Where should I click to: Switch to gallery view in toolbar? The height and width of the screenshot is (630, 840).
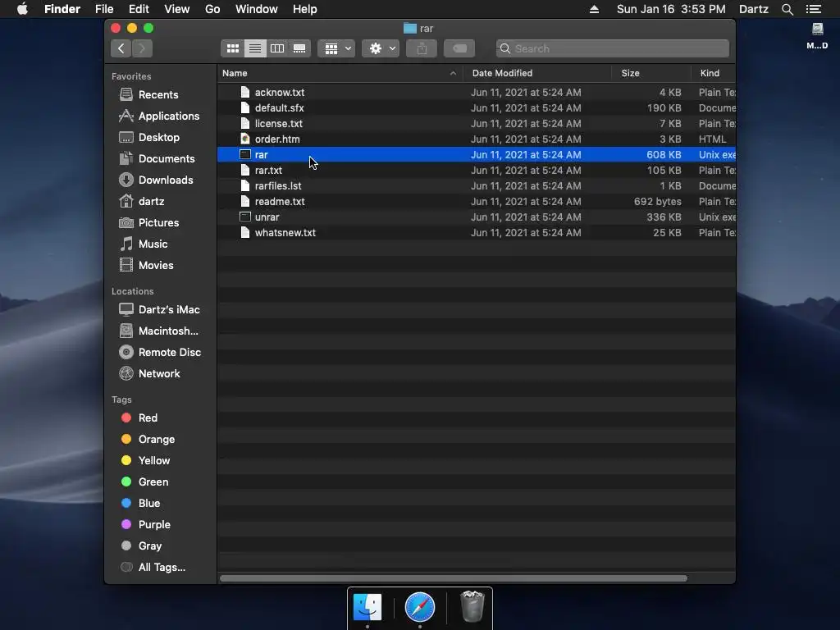[x=299, y=48]
